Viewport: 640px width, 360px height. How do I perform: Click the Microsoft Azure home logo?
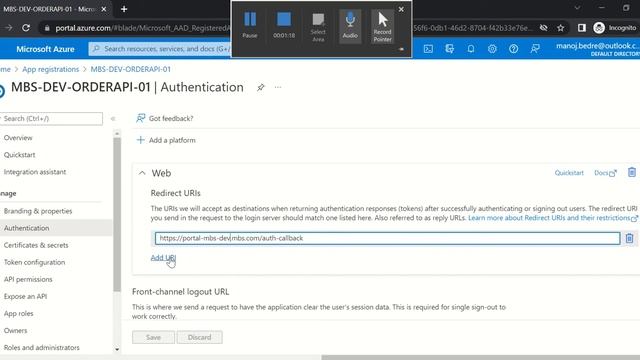tap(45, 49)
